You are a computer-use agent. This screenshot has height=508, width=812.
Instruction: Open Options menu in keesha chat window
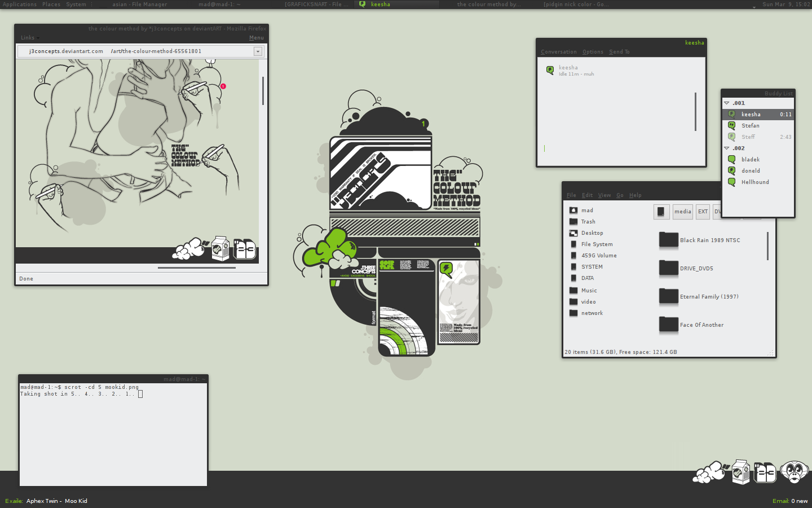pyautogui.click(x=593, y=52)
